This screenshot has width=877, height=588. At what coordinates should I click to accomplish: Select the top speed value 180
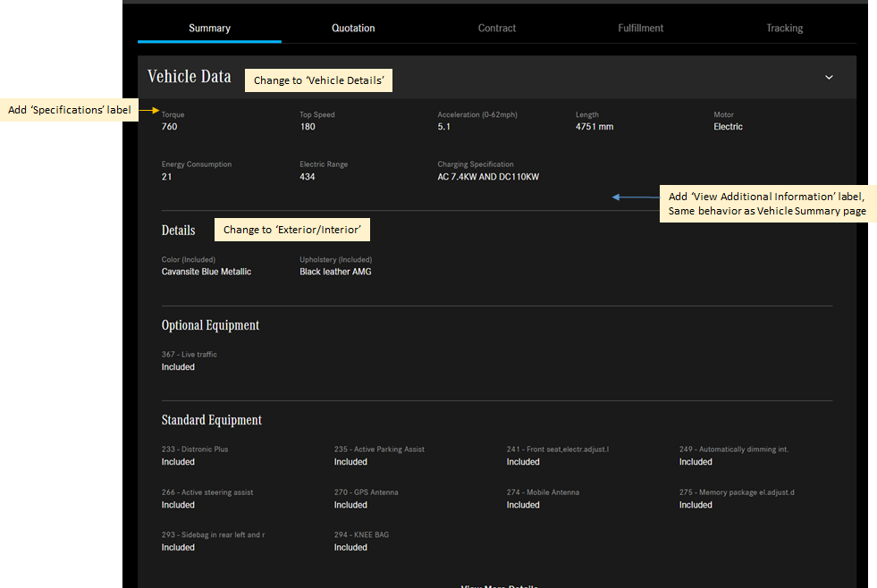coord(308,127)
